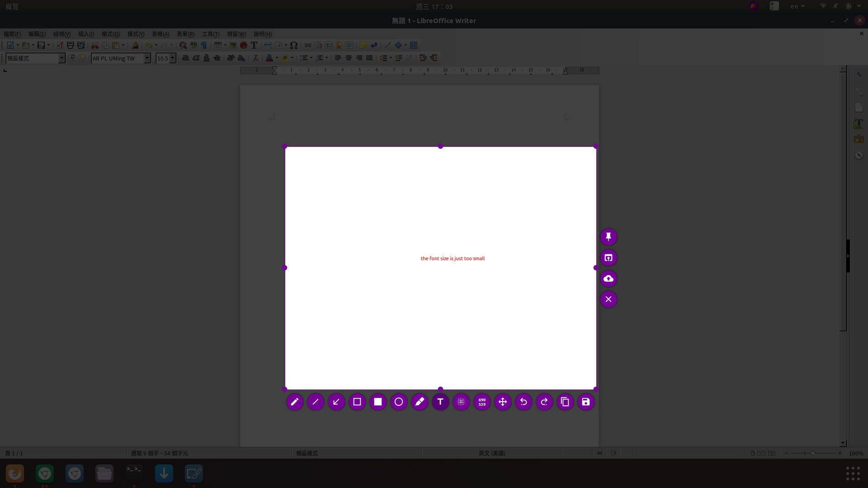Activate the pixelate blur tool
Viewport: 868px width, 488px height.
click(461, 402)
